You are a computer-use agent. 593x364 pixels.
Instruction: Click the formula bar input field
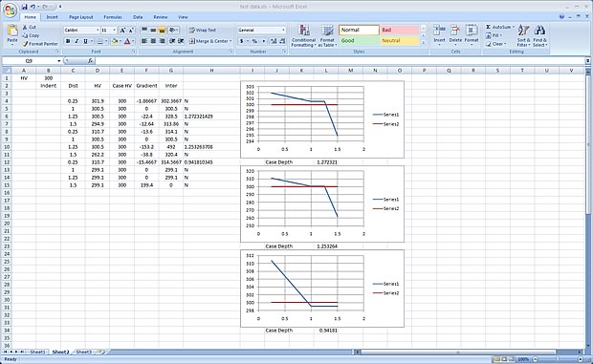[340, 61]
